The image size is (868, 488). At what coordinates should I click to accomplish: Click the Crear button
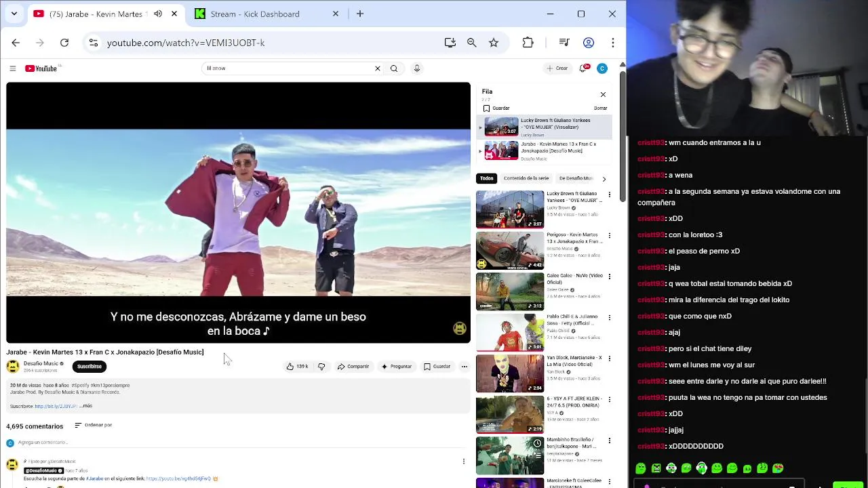tap(557, 68)
